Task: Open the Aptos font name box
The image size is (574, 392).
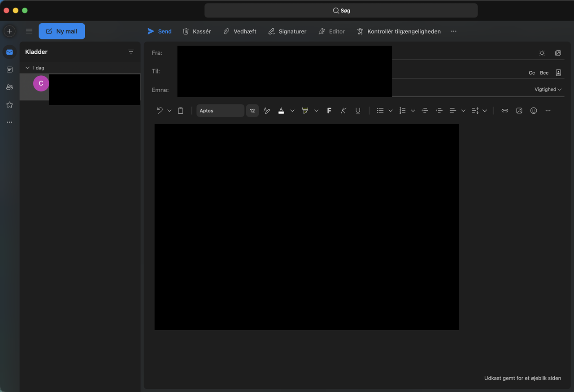Action: point(220,111)
